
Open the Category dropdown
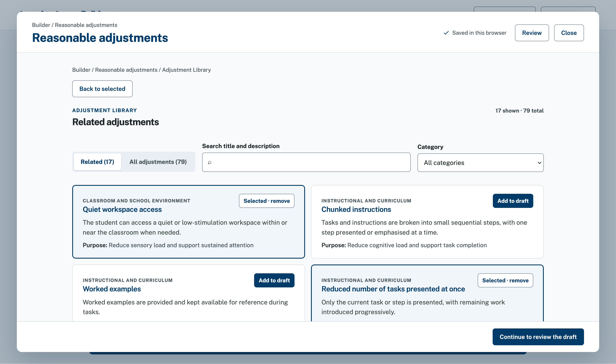tap(480, 163)
